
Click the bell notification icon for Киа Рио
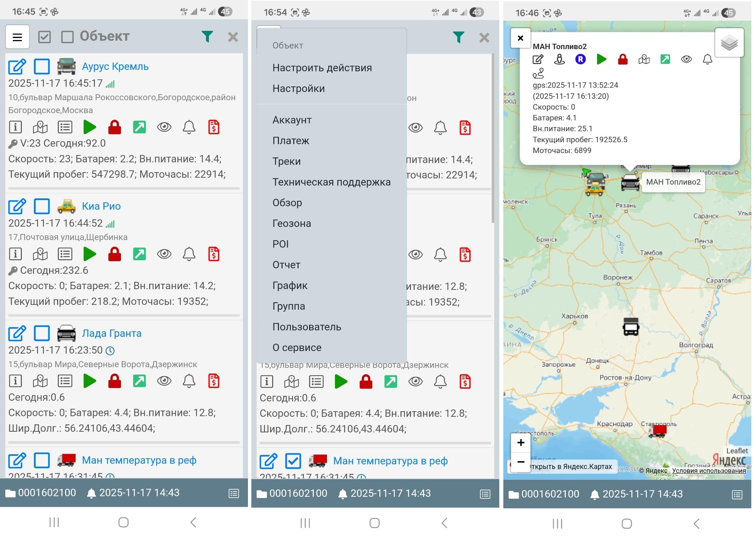tap(189, 254)
